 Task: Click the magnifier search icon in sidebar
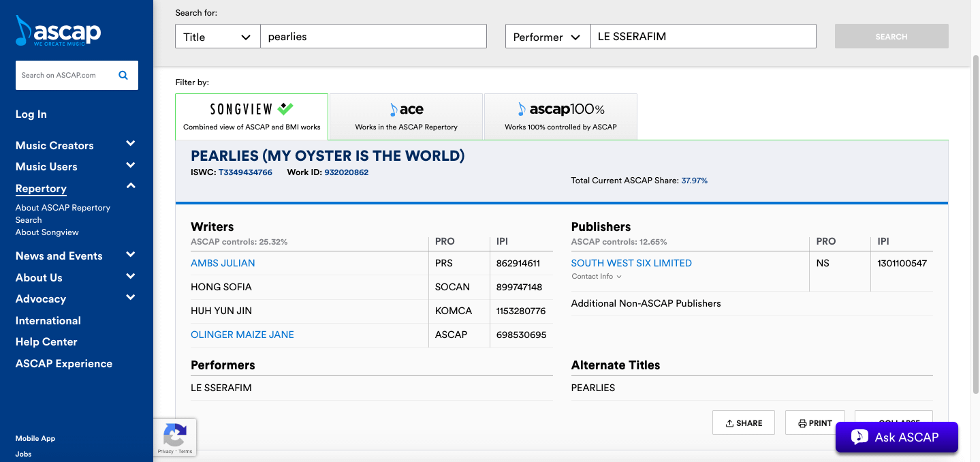(x=123, y=76)
